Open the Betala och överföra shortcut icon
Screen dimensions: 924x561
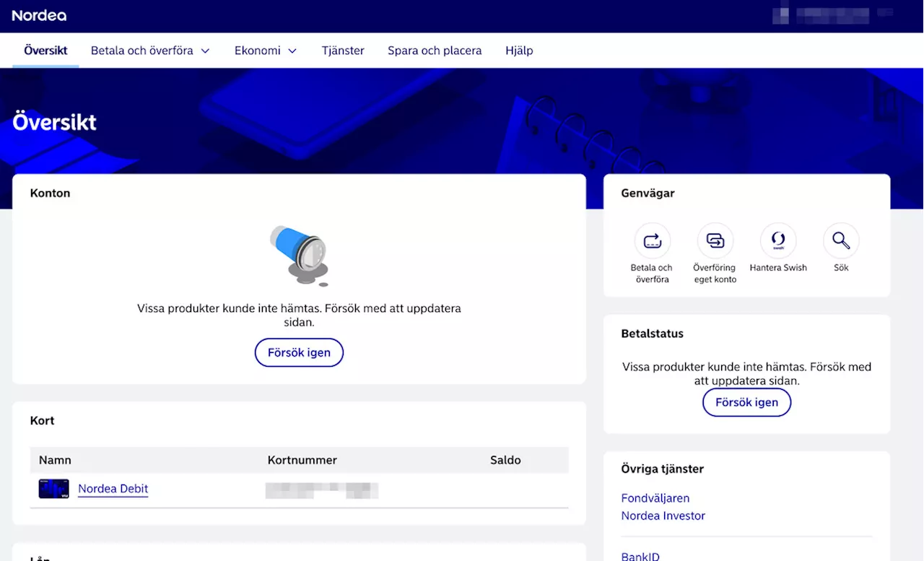653,240
